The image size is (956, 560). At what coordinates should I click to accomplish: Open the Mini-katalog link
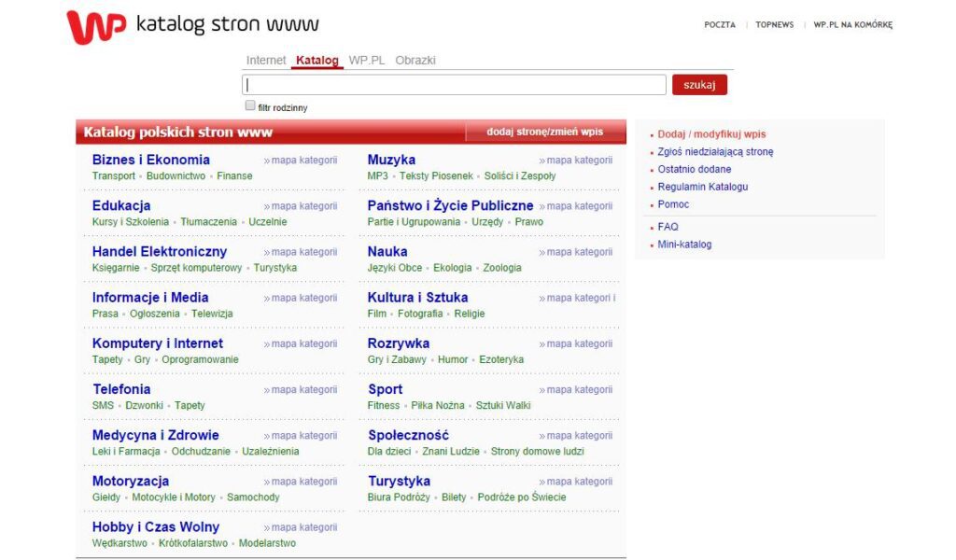[684, 245]
